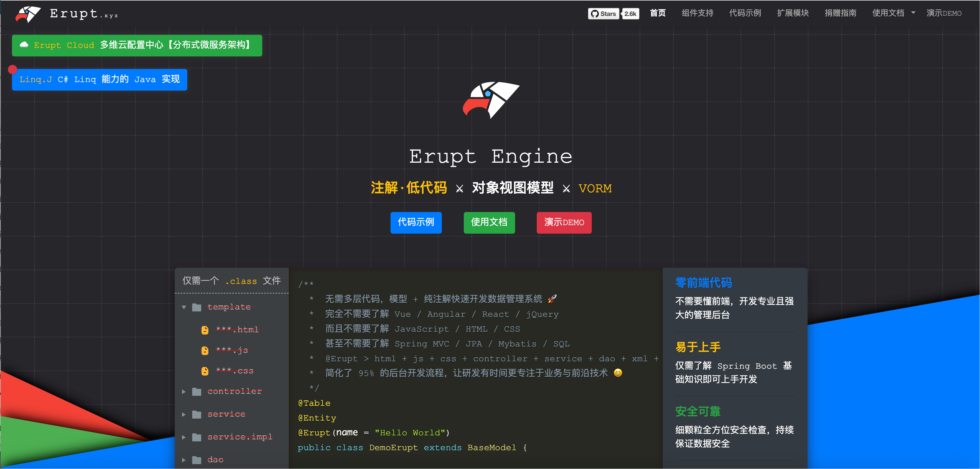Click the ***.html file icon
This screenshot has width=980, height=469.
point(205,330)
